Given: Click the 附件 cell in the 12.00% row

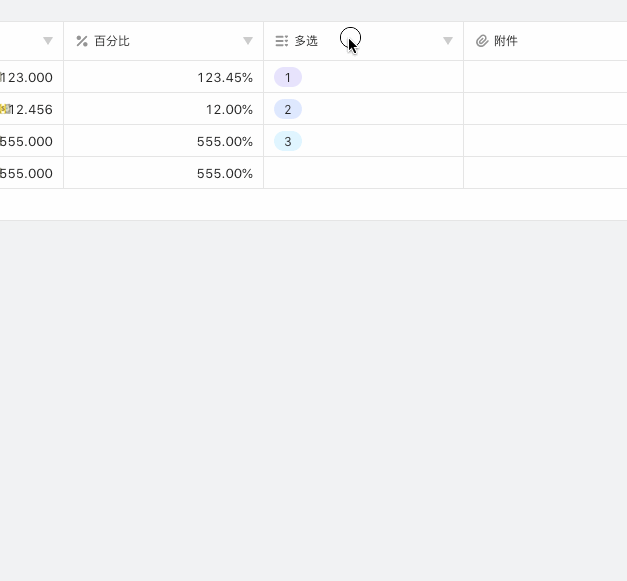Looking at the screenshot, I should (x=545, y=109).
